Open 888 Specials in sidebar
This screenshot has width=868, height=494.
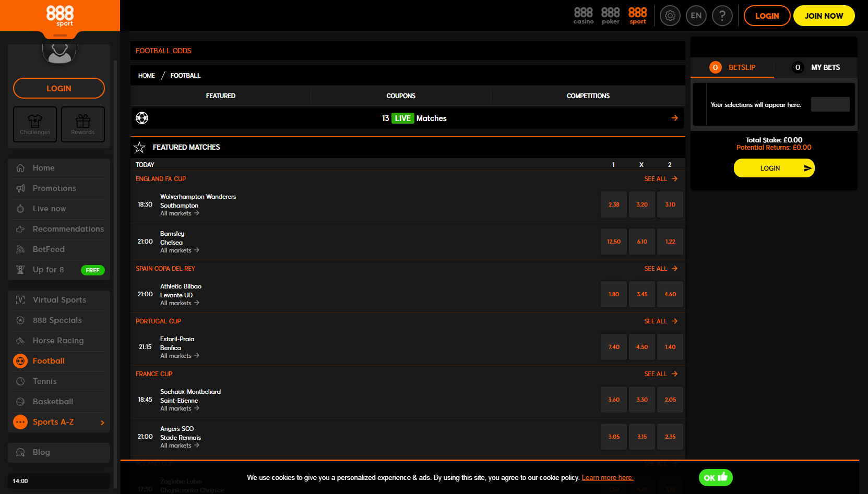[x=59, y=320]
